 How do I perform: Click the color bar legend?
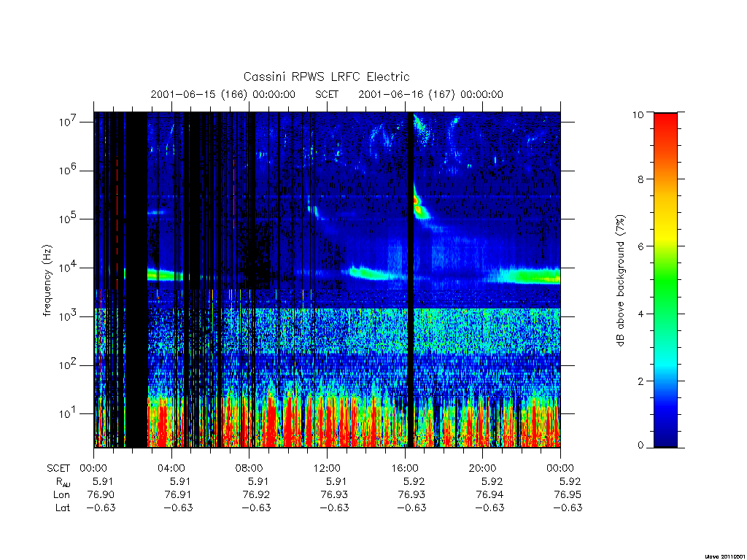pyautogui.click(x=665, y=280)
